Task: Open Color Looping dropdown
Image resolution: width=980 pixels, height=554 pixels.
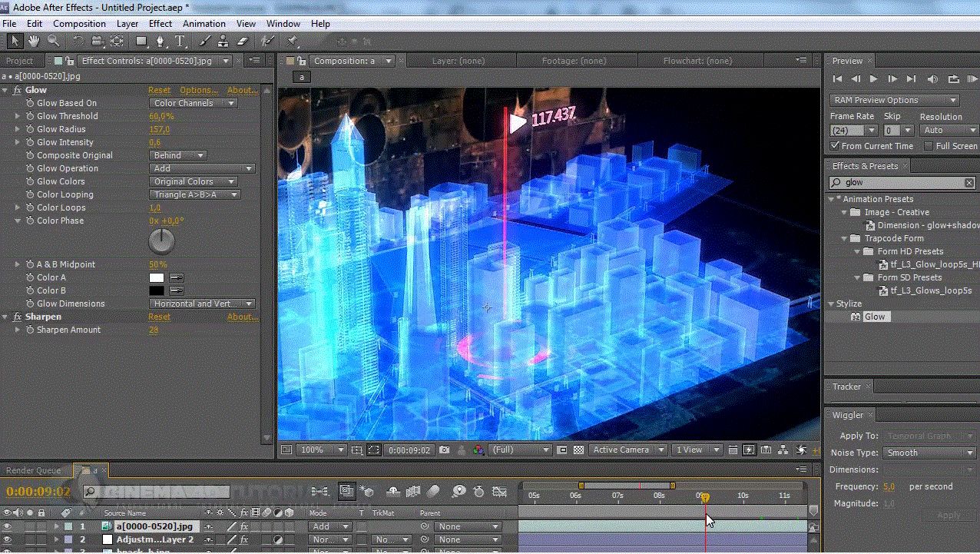Action: [195, 194]
